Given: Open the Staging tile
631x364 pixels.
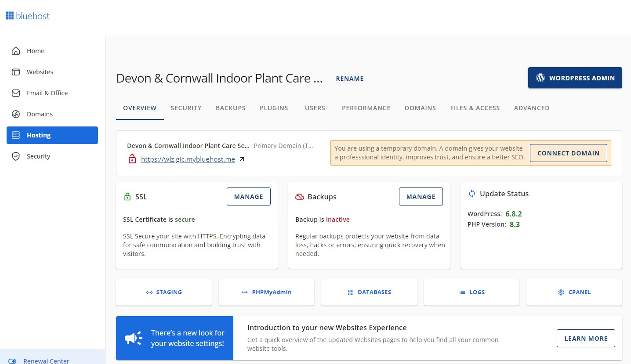Looking at the screenshot, I should [x=164, y=292].
